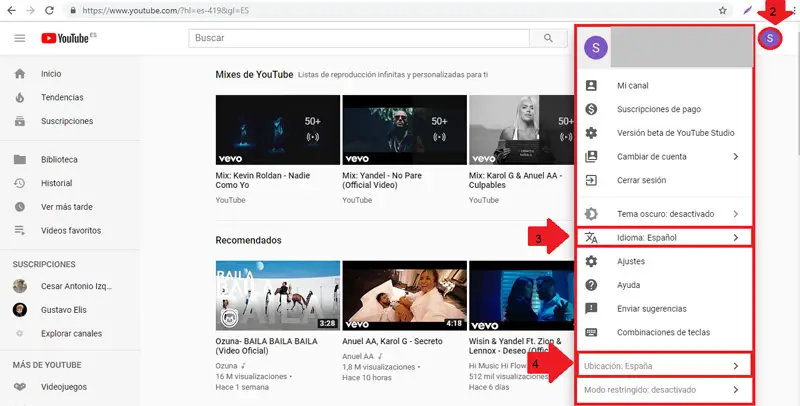Image resolution: width=800 pixels, height=406 pixels.
Task: Reload the page in browser
Action: click(x=49, y=10)
